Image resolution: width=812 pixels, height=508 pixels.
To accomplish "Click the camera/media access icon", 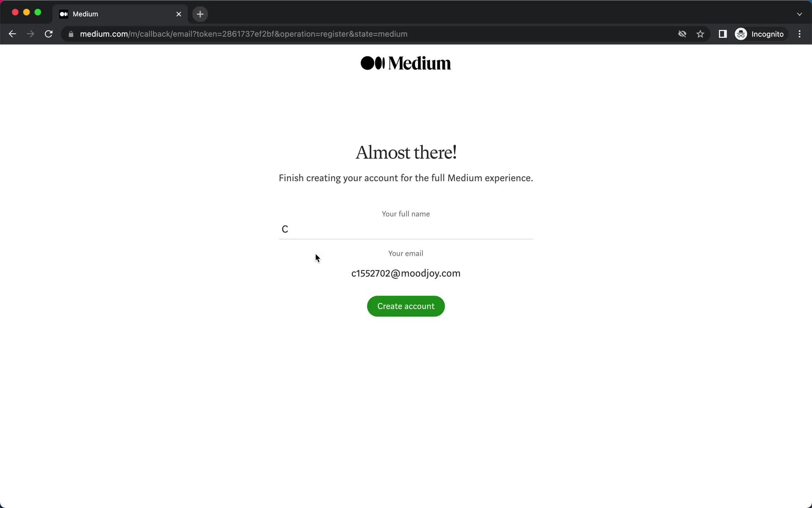I will [682, 34].
